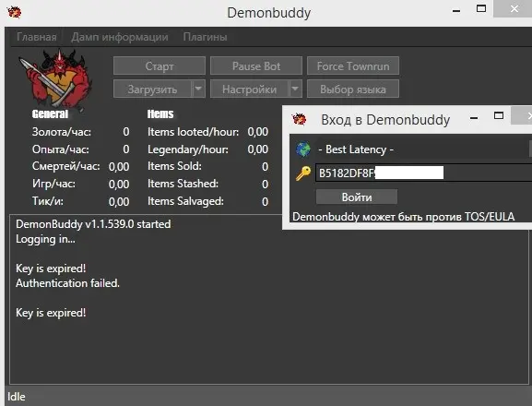Click the globe icon beside Best Latency
The height and width of the screenshot is (406, 532).
click(x=303, y=149)
